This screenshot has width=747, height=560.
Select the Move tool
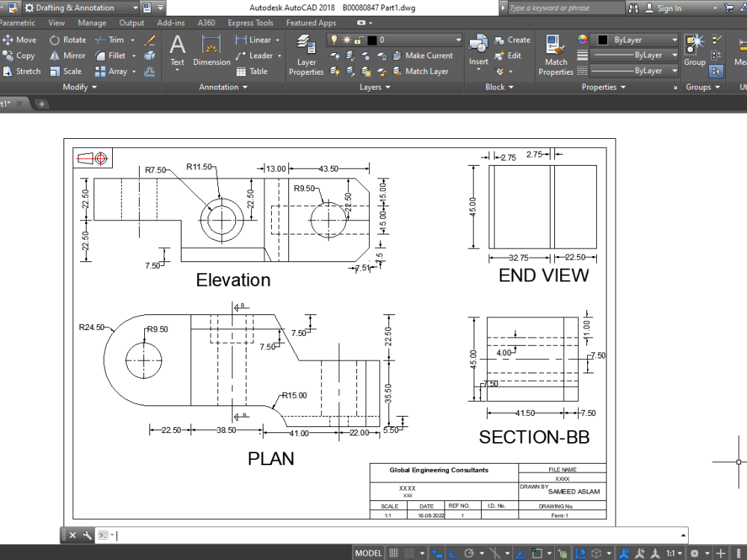[x=22, y=40]
